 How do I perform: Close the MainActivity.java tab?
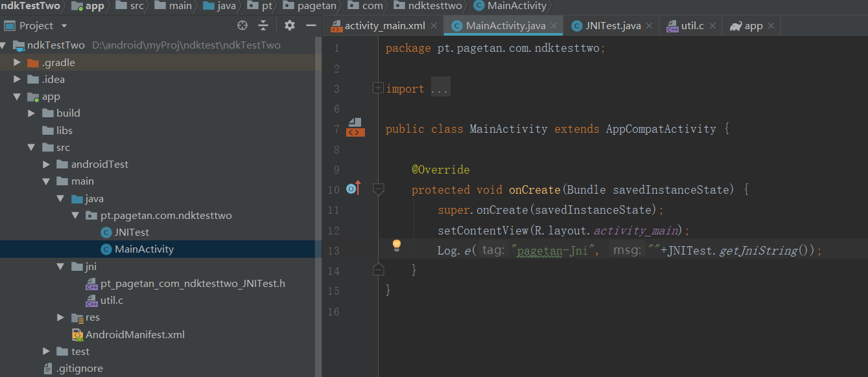tap(555, 26)
